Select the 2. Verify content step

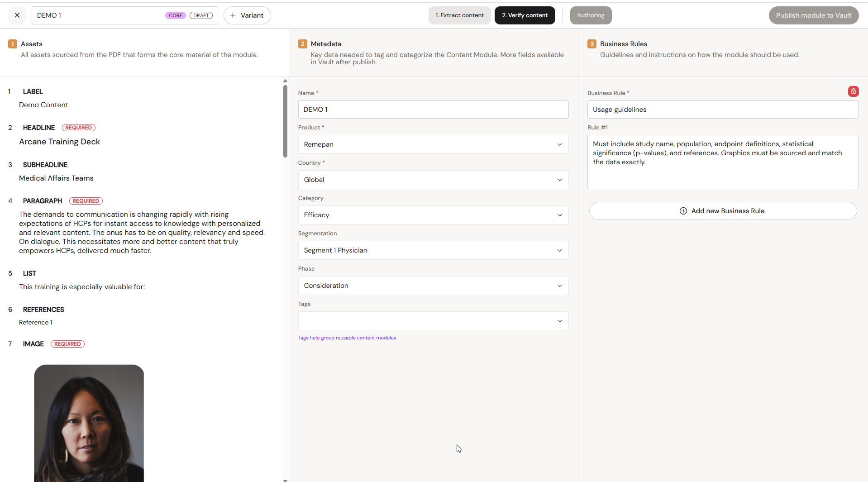click(525, 15)
